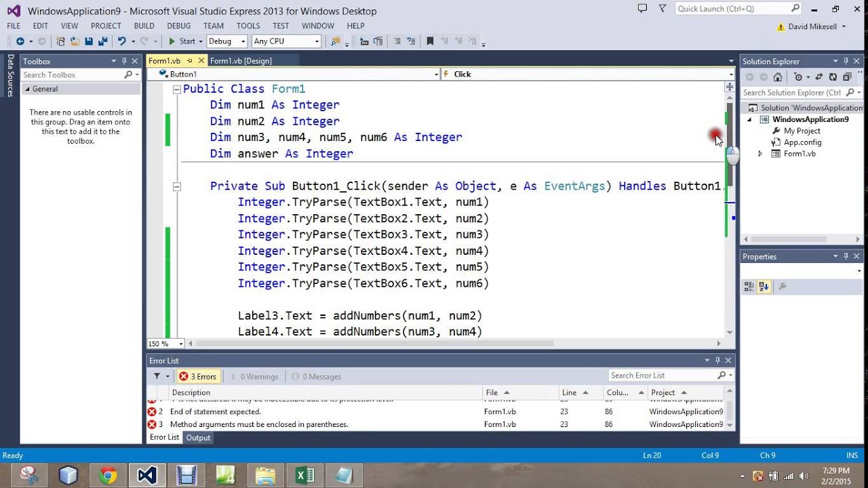
Task: Open the PROJECT menu
Action: click(x=106, y=26)
